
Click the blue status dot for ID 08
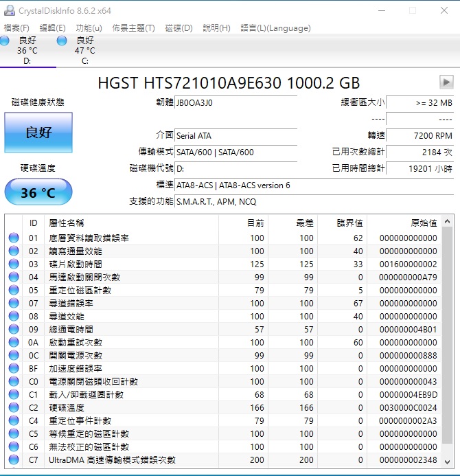click(x=14, y=316)
